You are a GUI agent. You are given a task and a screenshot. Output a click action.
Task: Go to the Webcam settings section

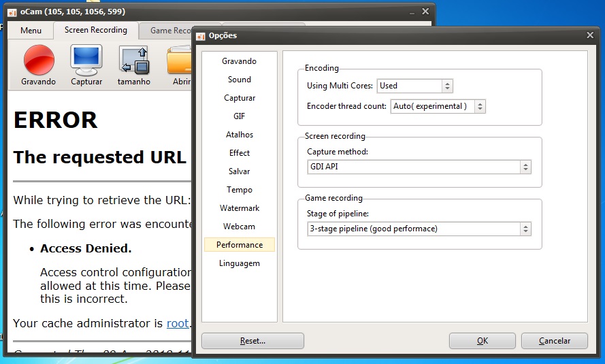pyautogui.click(x=240, y=227)
